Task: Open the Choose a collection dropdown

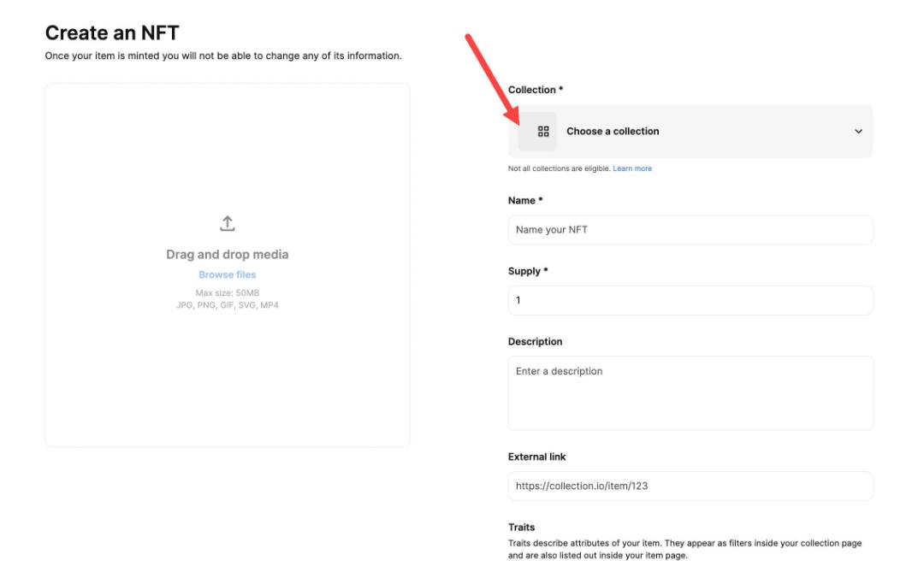Action: [x=690, y=132]
